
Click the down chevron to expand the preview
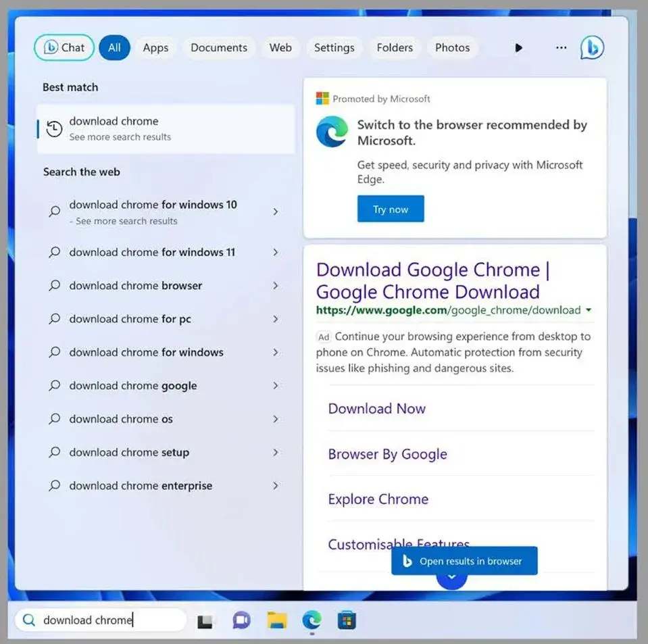point(452,578)
